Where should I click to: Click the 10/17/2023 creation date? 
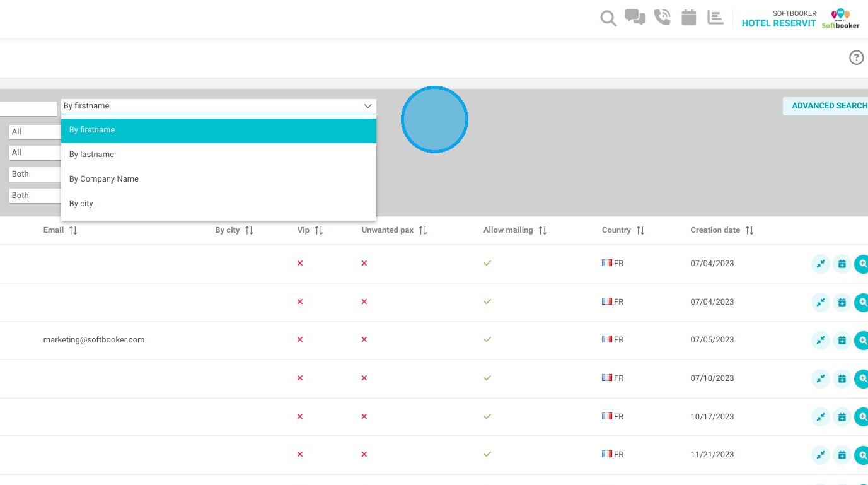[712, 417]
